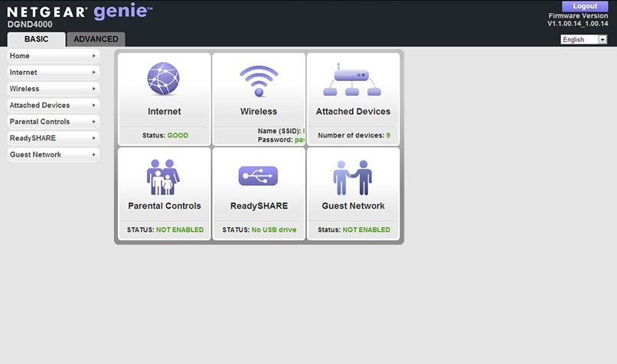Click the Wireless 'Name (SSID)' line

tap(282, 131)
